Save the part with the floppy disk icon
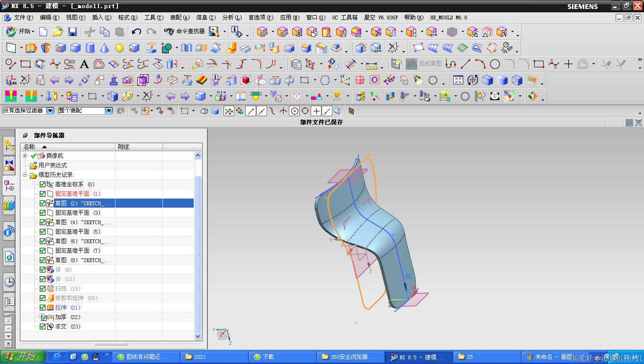This screenshot has height=364, width=644. [72, 32]
